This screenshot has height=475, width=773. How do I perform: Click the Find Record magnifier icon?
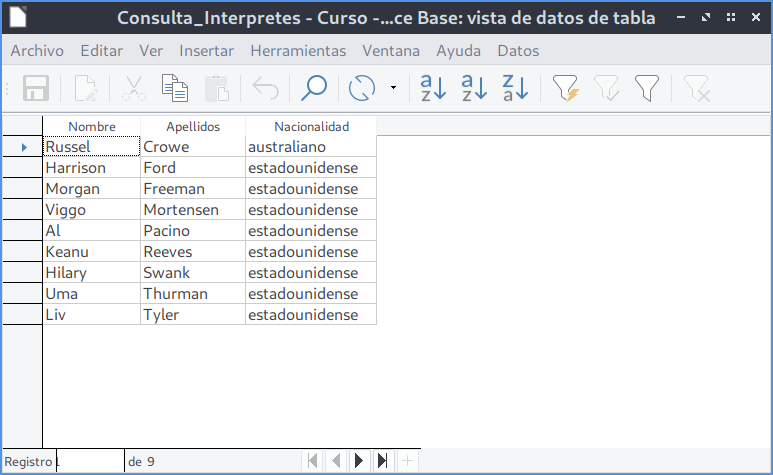314,89
